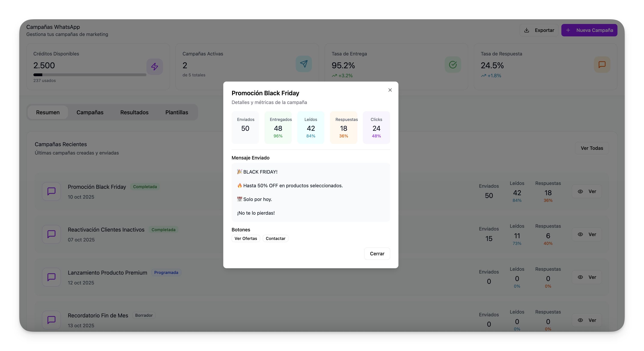This screenshot has width=644, height=351.
Task: Click the lightning bolt credits icon
Action: tap(155, 67)
